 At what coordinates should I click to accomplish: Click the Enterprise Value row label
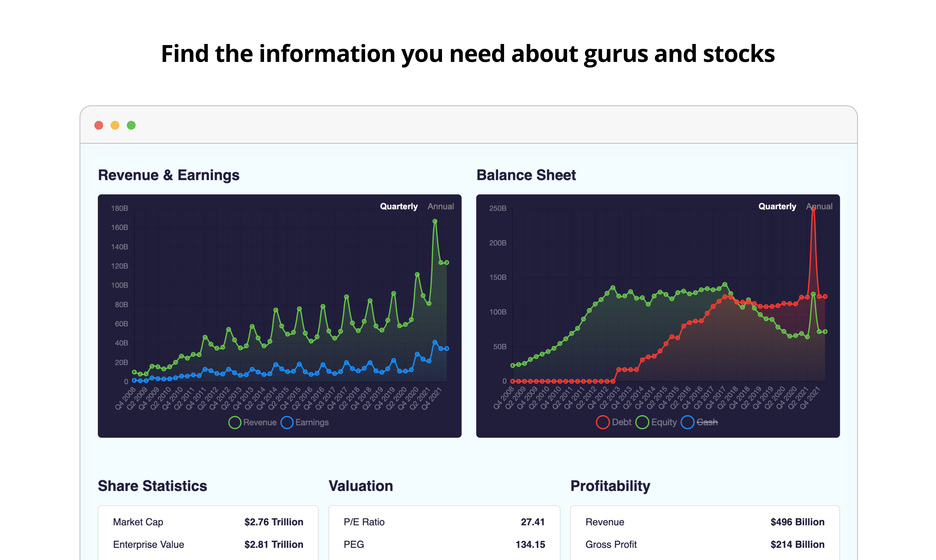coord(148,544)
